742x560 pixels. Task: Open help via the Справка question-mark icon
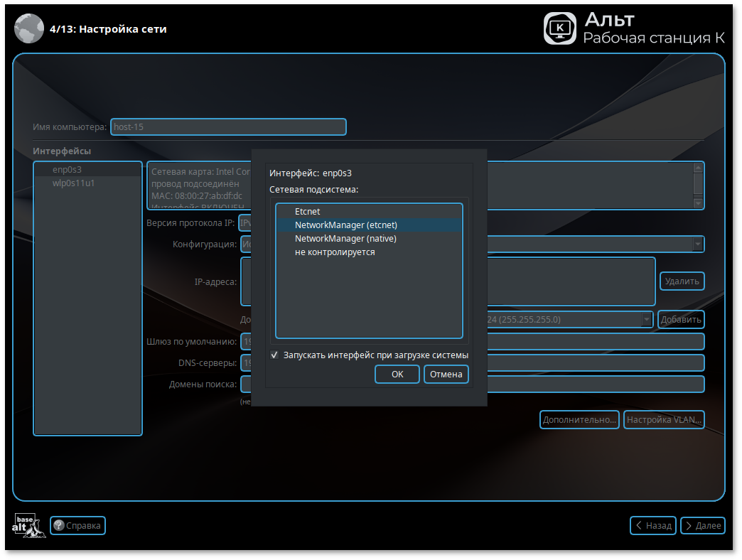[x=59, y=526]
